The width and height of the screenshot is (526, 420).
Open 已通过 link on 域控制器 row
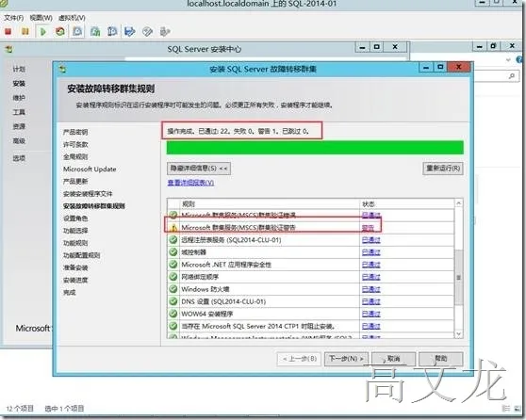point(371,252)
